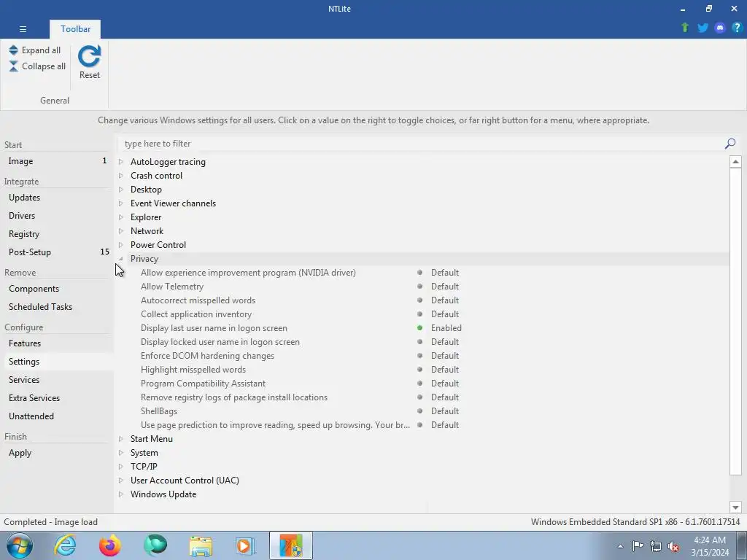The height and width of the screenshot is (560, 747).
Task: Toggle Display locked user name value
Action: [445, 342]
